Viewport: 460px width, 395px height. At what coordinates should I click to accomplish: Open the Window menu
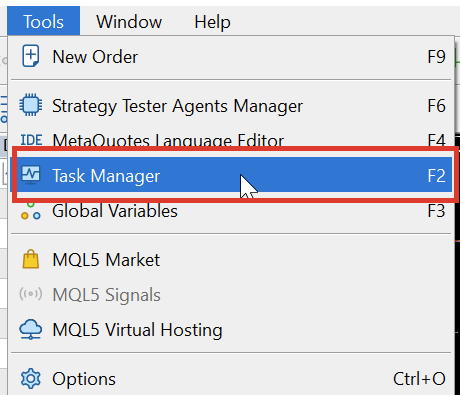point(129,22)
